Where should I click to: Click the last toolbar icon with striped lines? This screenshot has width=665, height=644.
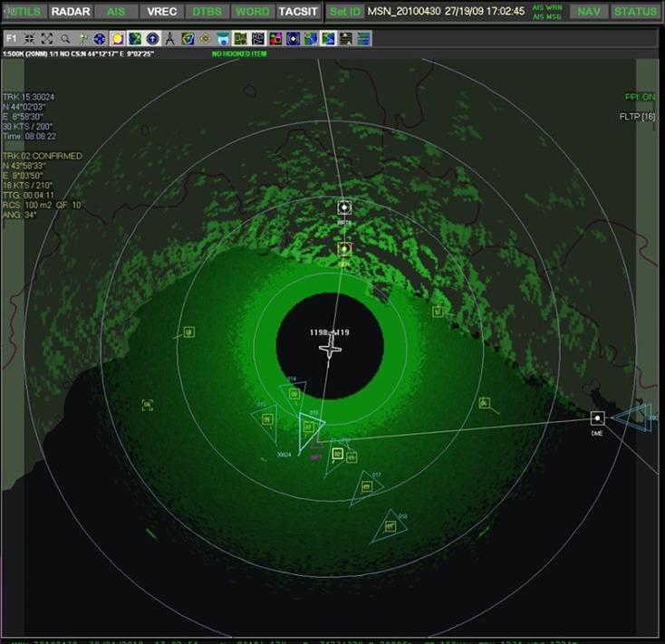362,39
